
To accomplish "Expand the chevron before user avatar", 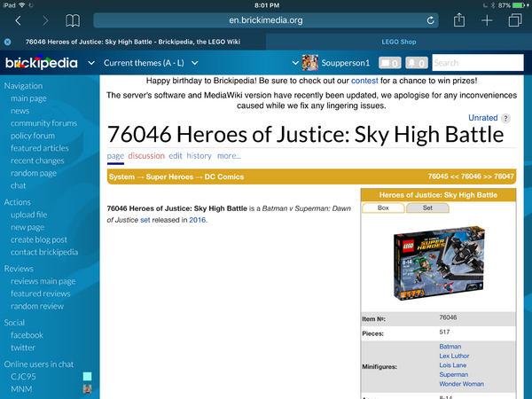I will click(x=295, y=63).
